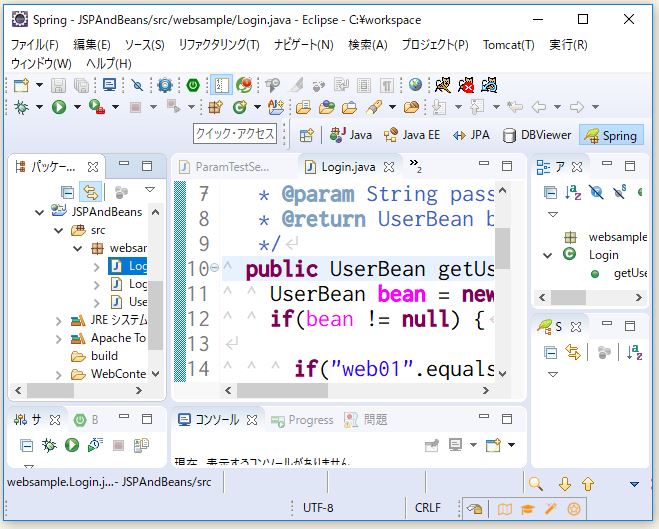Click the Save (floppy disk) toolbar icon

(x=58, y=85)
